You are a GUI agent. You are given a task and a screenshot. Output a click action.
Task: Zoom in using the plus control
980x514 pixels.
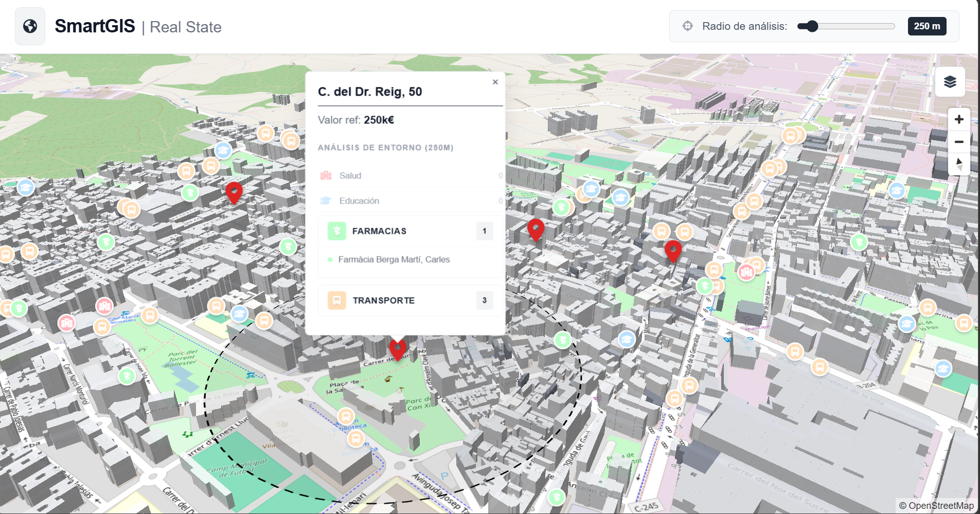click(x=959, y=119)
